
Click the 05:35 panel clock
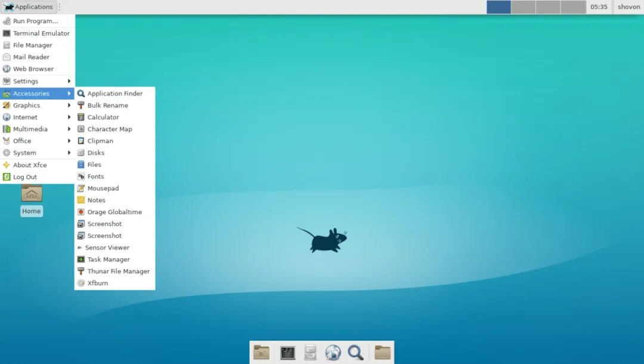coord(599,7)
